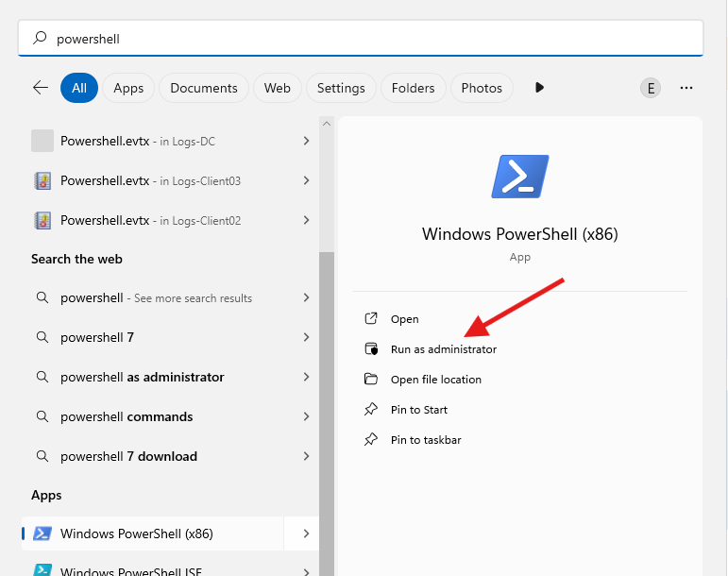The width and height of the screenshot is (728, 576).
Task: Open the three-dot more options menu
Action: [x=686, y=88]
